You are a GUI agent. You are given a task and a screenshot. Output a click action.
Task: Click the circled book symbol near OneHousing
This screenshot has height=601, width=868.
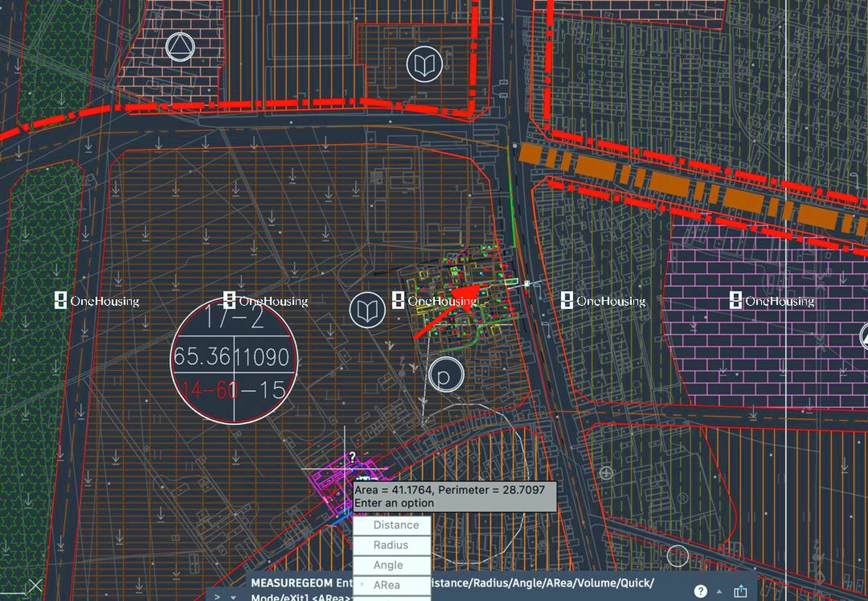[367, 310]
